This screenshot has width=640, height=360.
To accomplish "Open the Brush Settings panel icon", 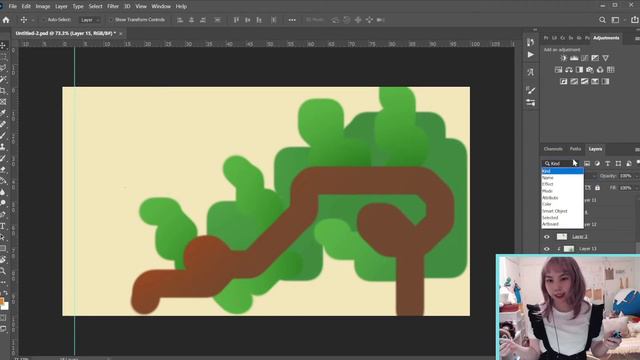I will click(530, 90).
